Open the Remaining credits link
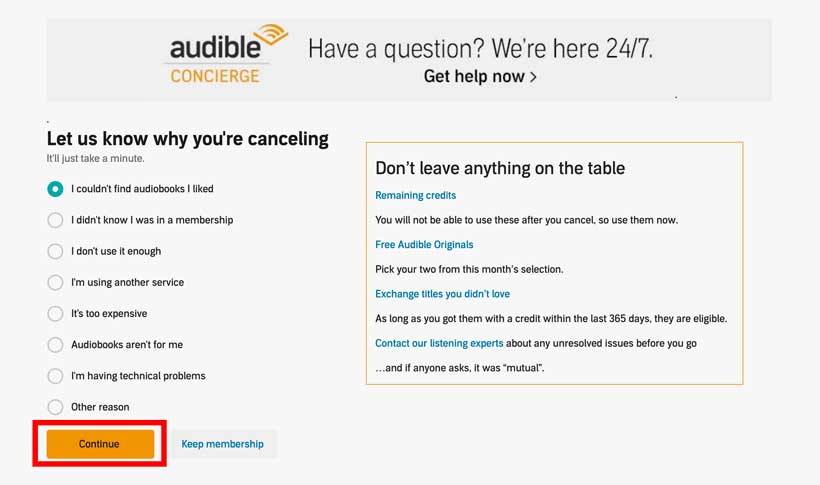 click(415, 195)
